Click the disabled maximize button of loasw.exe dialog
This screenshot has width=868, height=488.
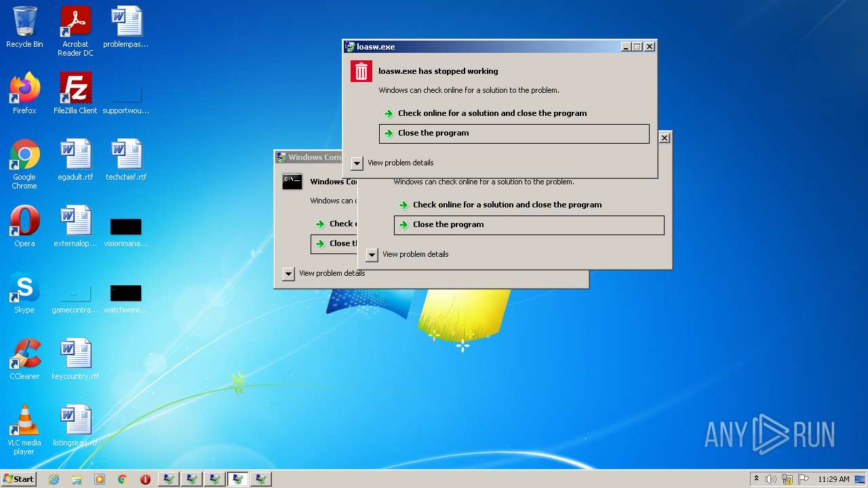tap(637, 46)
